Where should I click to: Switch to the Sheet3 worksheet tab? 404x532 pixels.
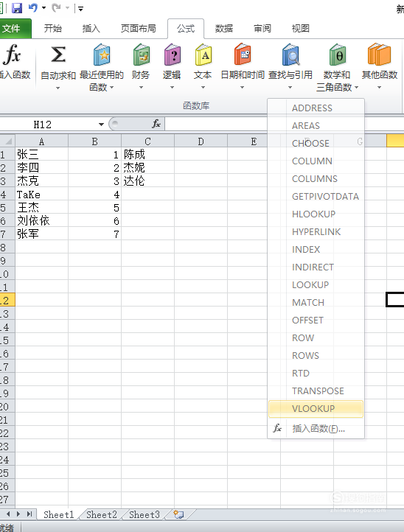[144, 515]
